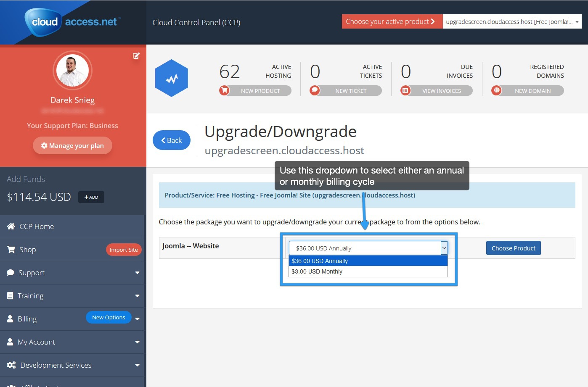Click the CCP Home house icon
Image resolution: width=588 pixels, height=387 pixels.
[x=11, y=226]
